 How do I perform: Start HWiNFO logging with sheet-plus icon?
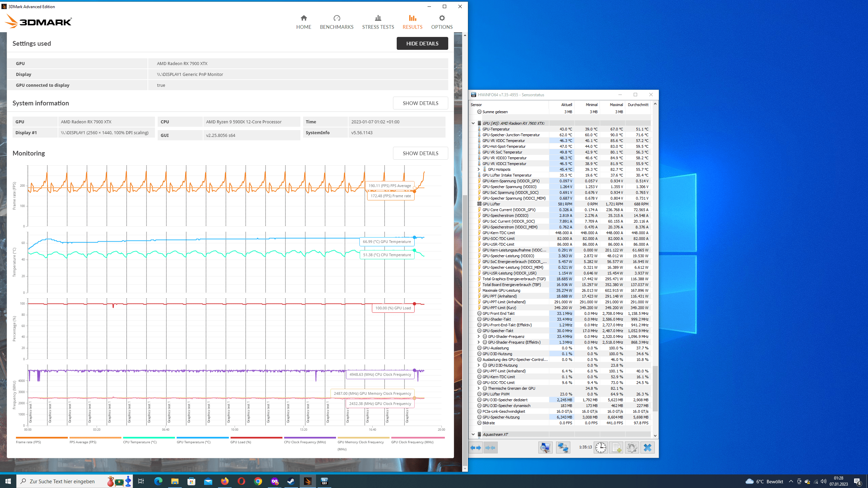tap(616, 448)
